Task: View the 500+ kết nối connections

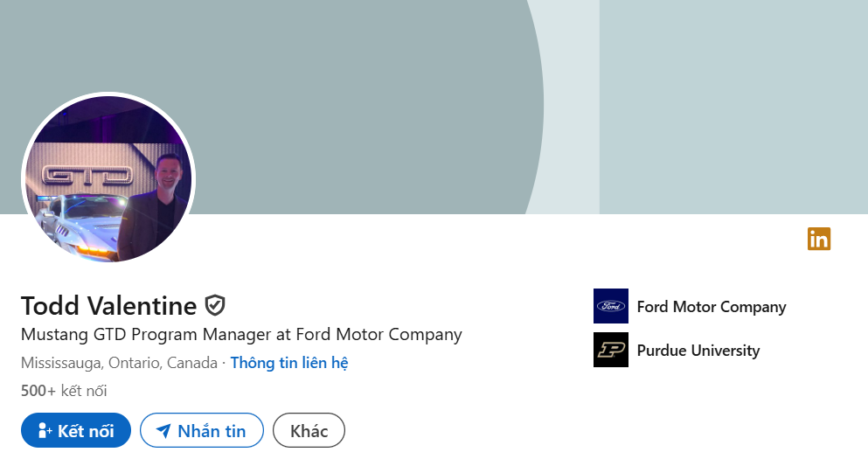Action: [x=64, y=391]
